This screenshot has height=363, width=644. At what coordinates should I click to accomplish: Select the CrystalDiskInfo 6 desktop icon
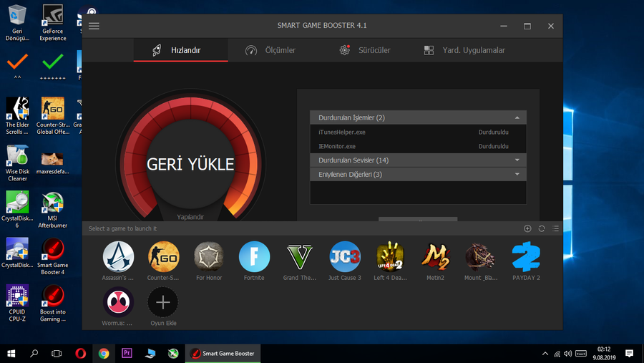pos(17,209)
